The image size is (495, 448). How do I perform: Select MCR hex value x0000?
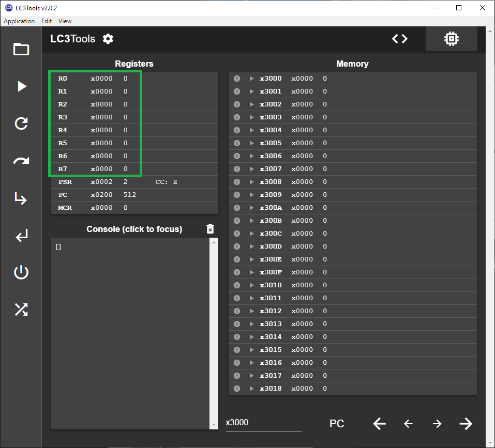pos(101,208)
